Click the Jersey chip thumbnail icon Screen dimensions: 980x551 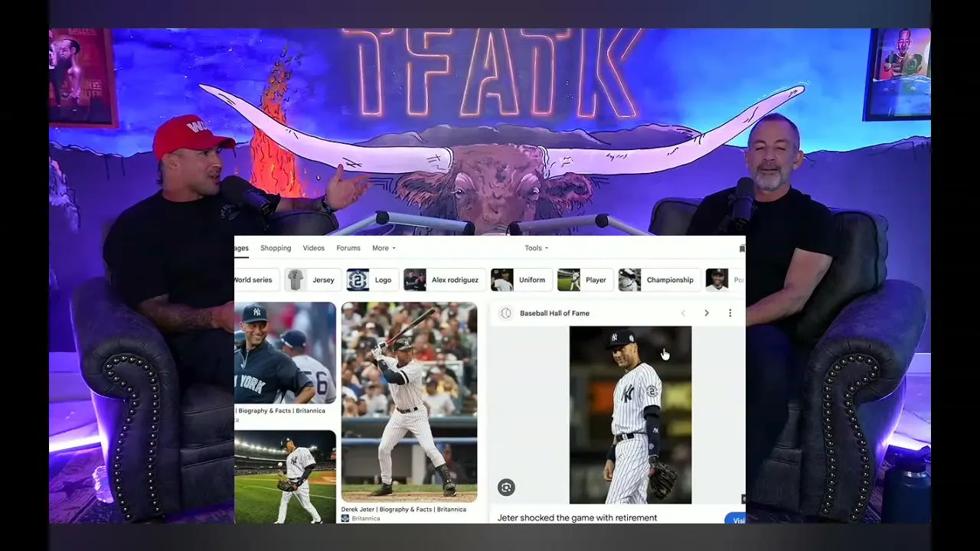(296, 280)
